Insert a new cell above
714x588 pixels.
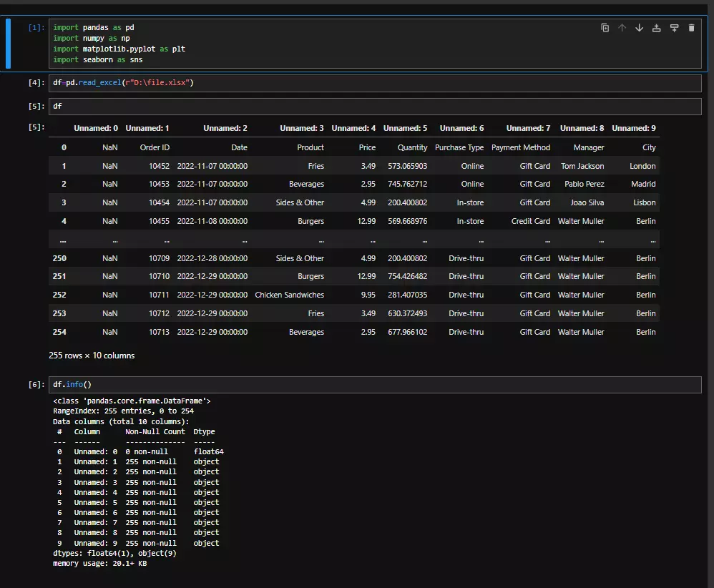656,28
